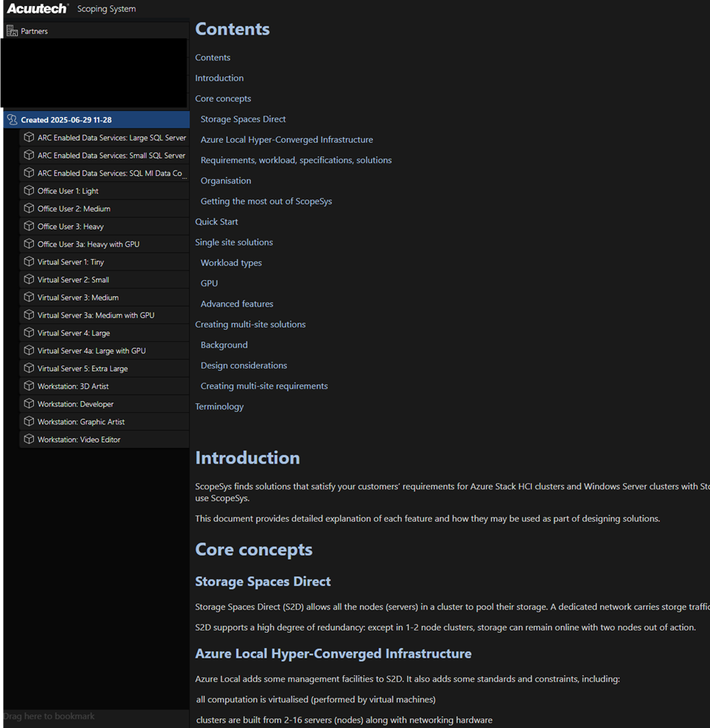The image size is (710, 728).
Task: Select Virtual Server 4: Large workload
Action: (104, 333)
